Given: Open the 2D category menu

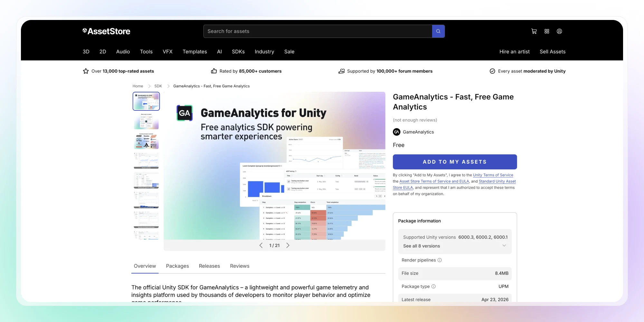Looking at the screenshot, I should tap(103, 52).
